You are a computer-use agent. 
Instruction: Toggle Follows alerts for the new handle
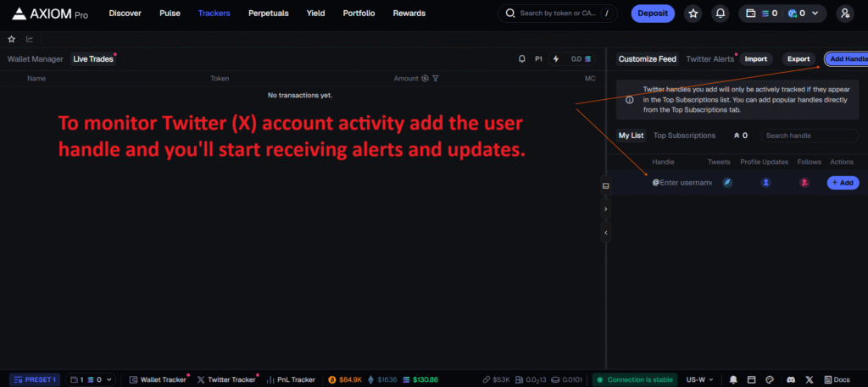[x=804, y=182]
